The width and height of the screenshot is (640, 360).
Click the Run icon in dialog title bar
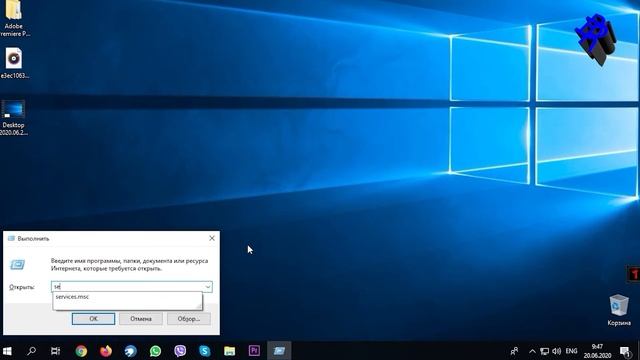point(11,238)
